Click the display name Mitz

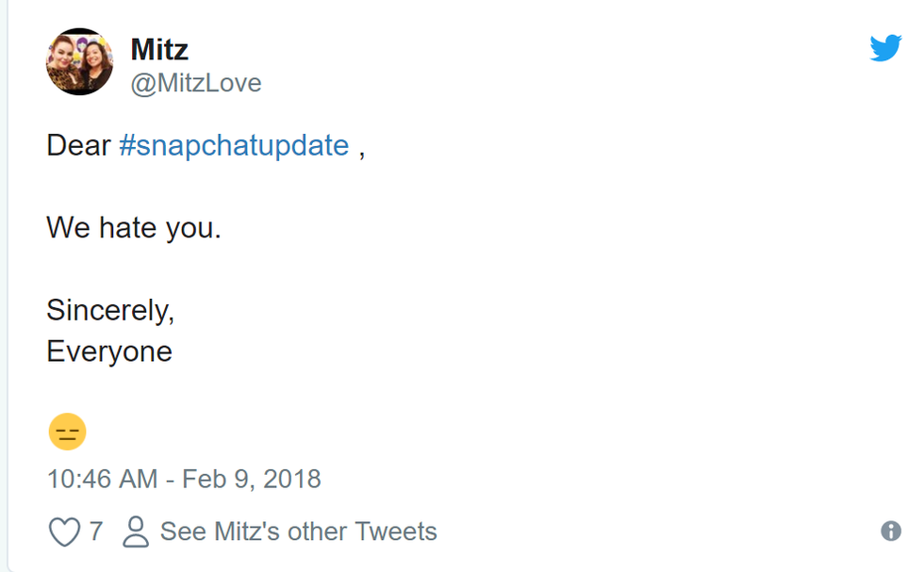[x=160, y=48]
